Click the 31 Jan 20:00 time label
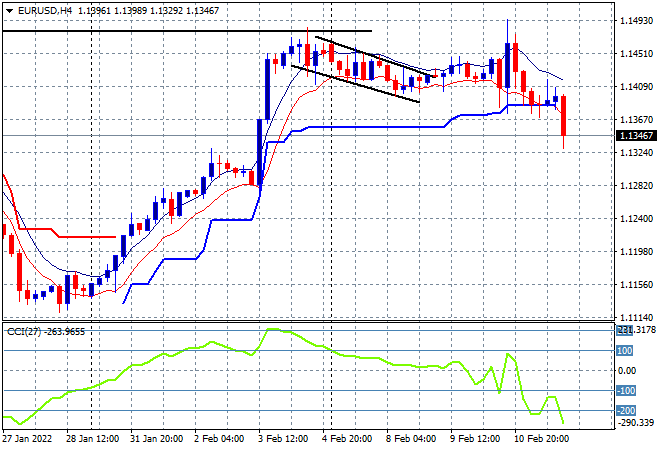660x450 pixels. click(x=156, y=439)
